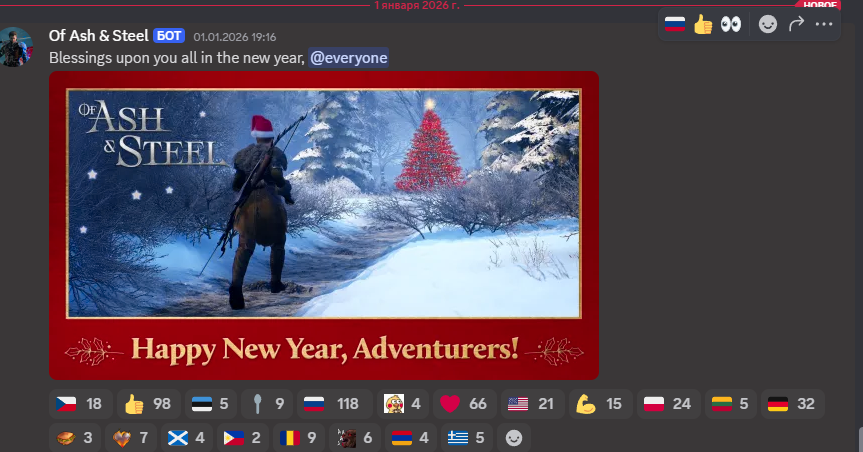Toggle the spoon reaction with 9
Viewport: 863px width, 452px height.
pyautogui.click(x=267, y=404)
